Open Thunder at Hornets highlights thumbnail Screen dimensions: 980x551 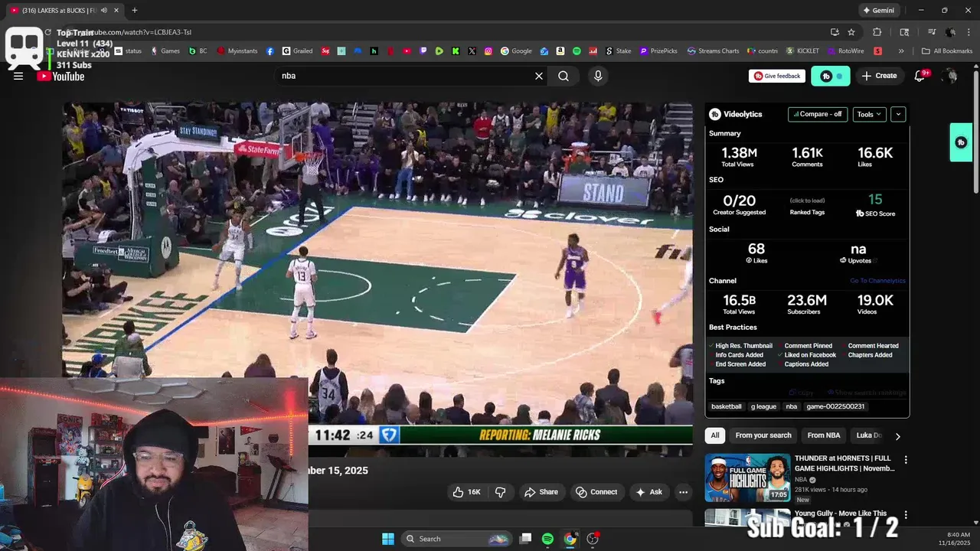[747, 478]
